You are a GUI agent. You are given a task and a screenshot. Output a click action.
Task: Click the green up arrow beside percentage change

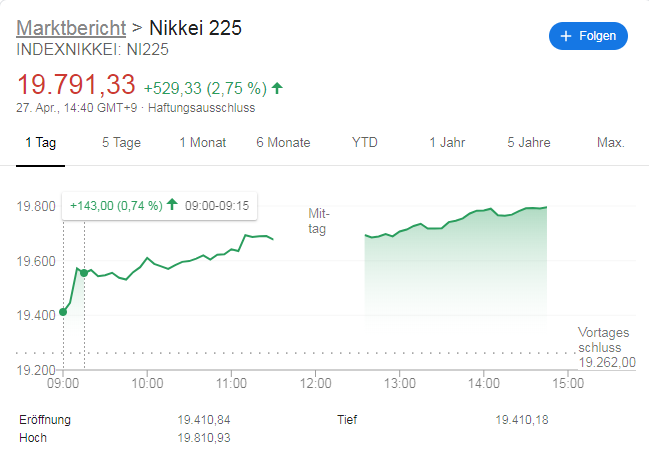277,87
